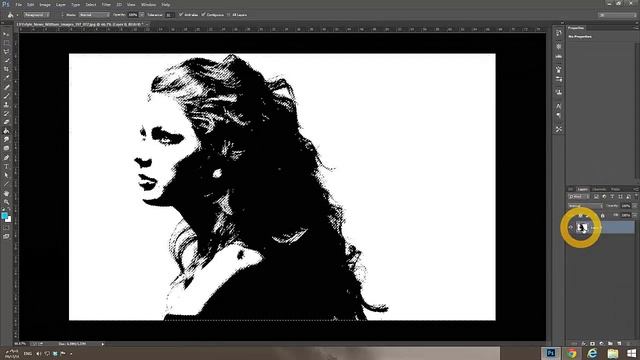Open the layer Opacity dropdown arrow
The image size is (640, 360).
pyautogui.click(x=635, y=206)
